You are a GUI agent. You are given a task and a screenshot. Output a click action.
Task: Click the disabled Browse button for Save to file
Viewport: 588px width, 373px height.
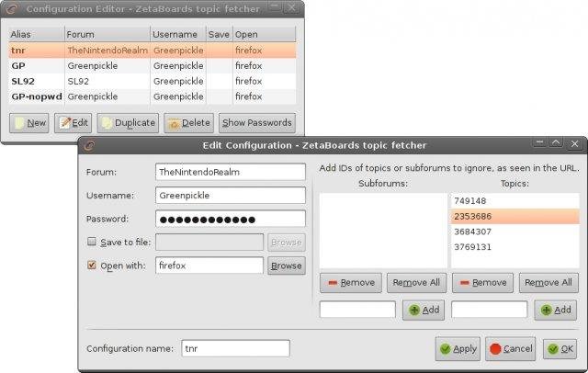(287, 243)
